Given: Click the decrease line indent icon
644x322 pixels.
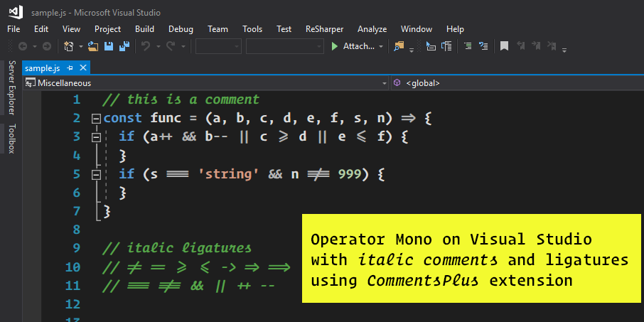Looking at the screenshot, I should 468,46.
